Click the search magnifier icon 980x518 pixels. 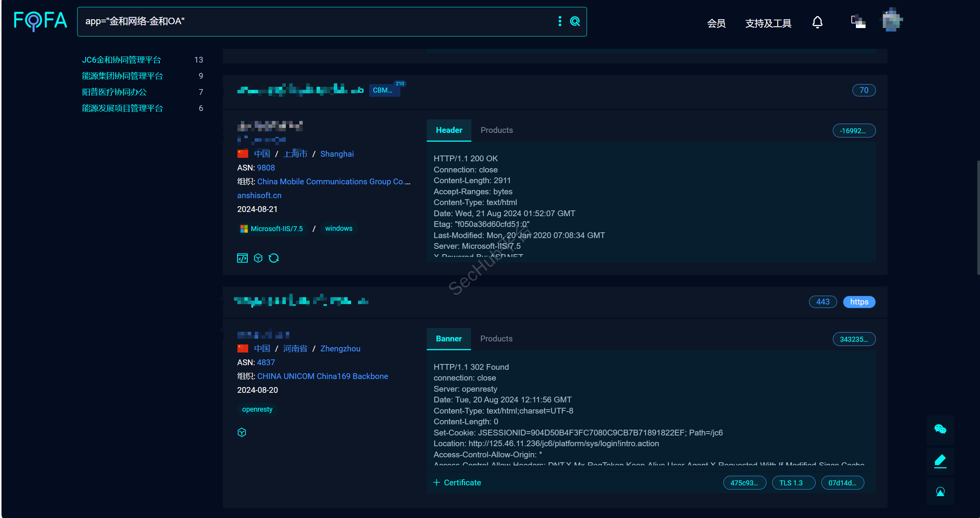[575, 21]
